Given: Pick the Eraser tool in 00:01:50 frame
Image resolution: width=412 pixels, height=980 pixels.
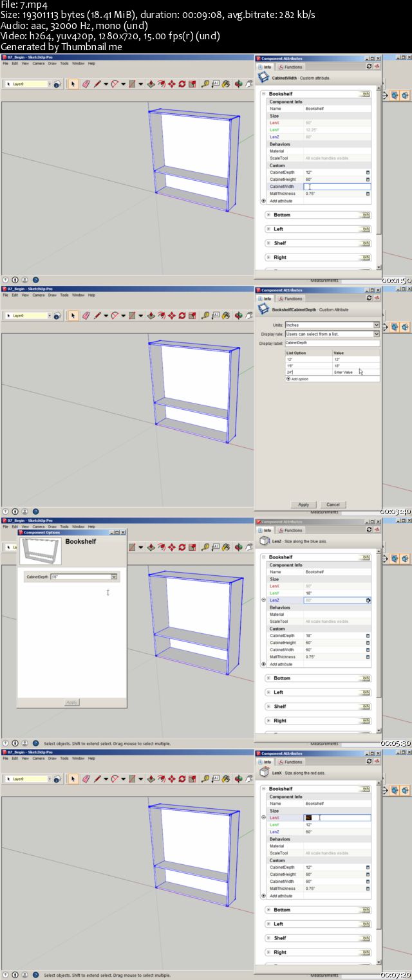Looking at the screenshot, I should [86, 84].
